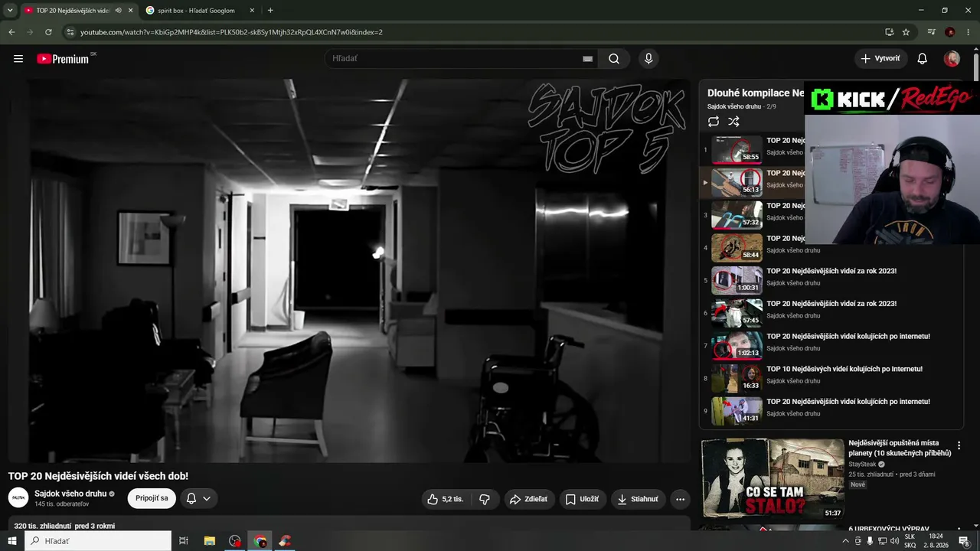
Task: Go back in Chrome
Action: pyautogui.click(x=11, y=32)
